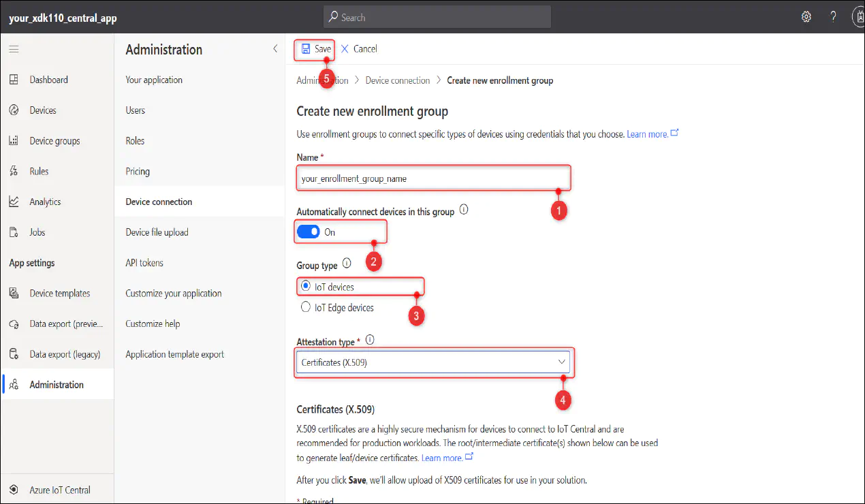
Task: Click the Cancel X icon
Action: click(345, 49)
